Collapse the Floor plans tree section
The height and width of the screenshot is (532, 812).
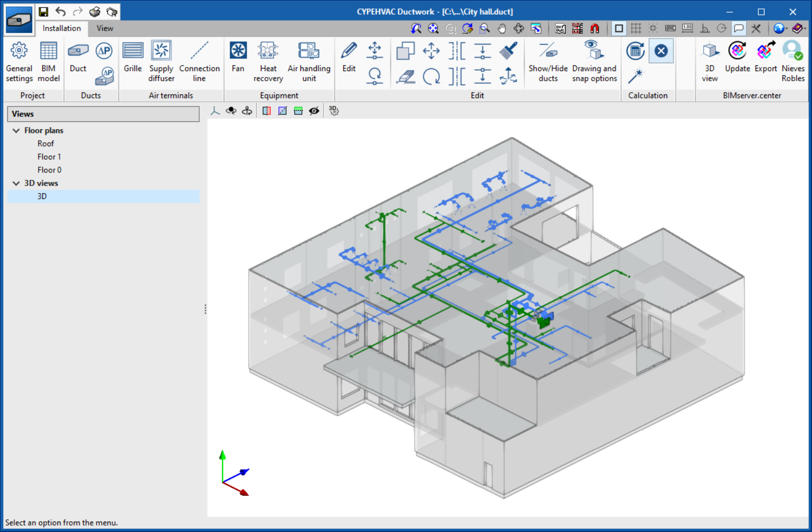[x=16, y=130]
